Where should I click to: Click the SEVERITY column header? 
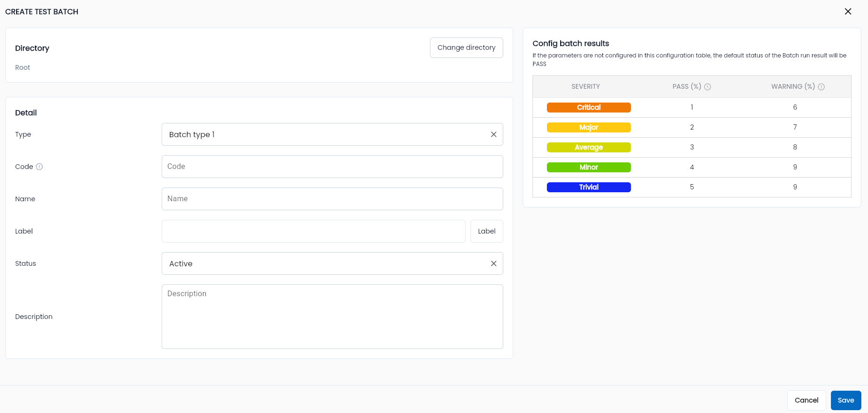(x=586, y=86)
